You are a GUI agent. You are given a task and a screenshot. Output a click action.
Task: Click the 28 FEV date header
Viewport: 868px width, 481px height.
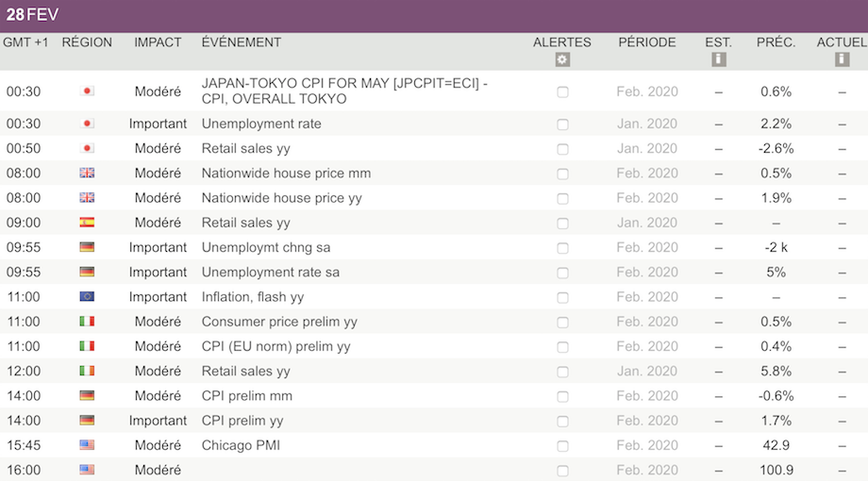(x=32, y=15)
